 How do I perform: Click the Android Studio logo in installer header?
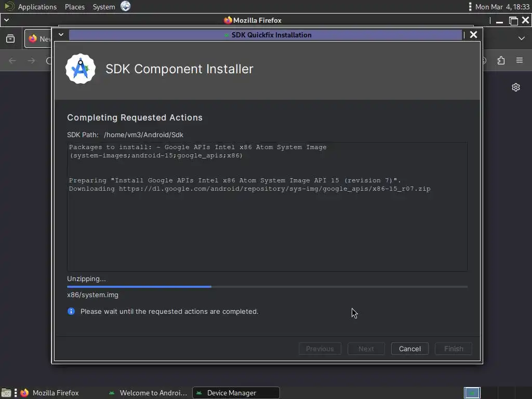(x=81, y=69)
